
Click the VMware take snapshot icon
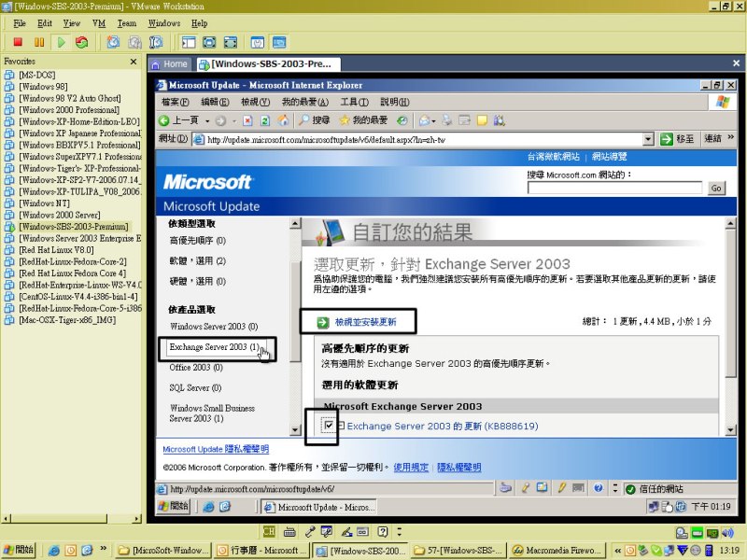113,42
